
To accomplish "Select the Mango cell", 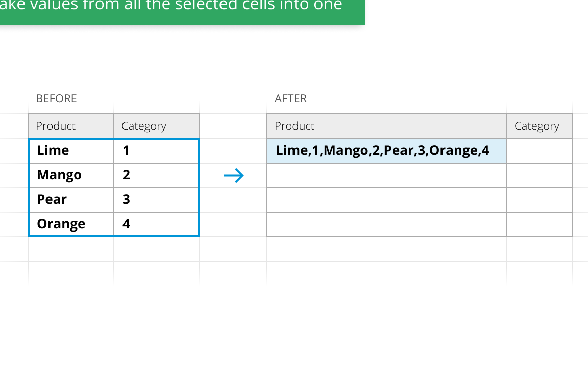I will (x=71, y=175).
